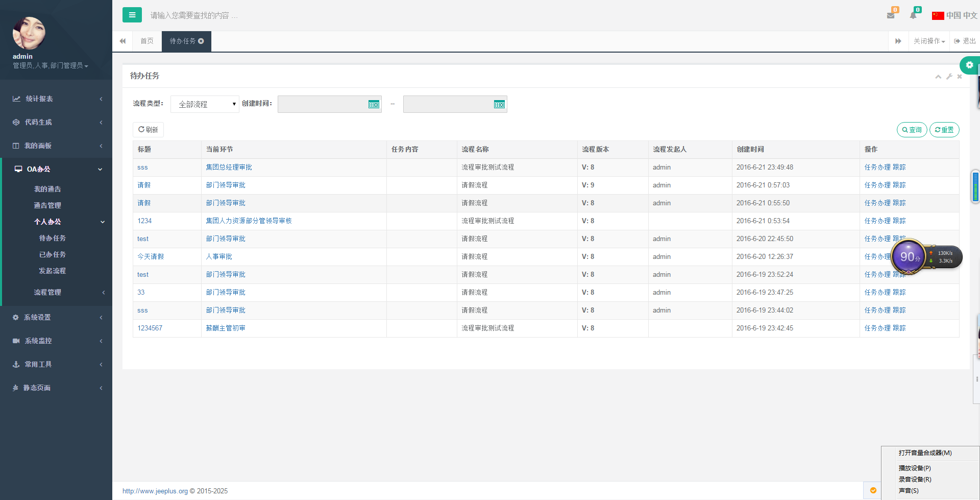Switch to the 待办任务 tab

click(183, 41)
